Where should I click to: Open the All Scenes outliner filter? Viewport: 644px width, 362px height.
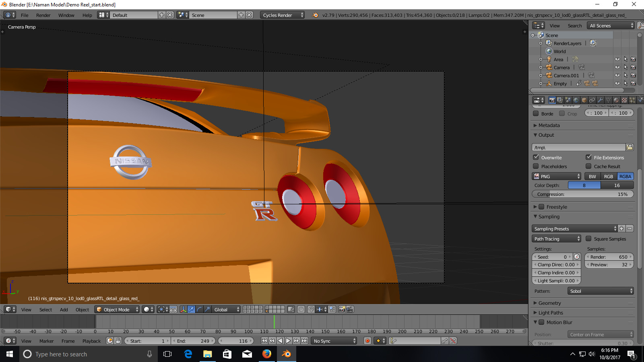pyautogui.click(x=611, y=25)
